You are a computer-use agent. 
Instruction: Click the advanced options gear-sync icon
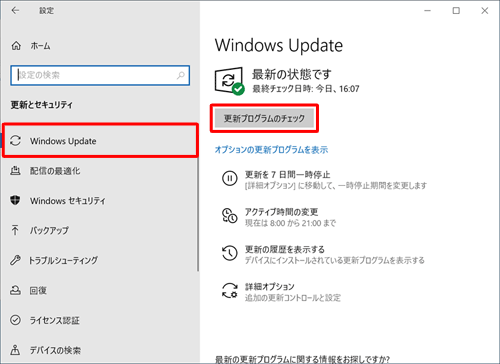[x=230, y=290]
